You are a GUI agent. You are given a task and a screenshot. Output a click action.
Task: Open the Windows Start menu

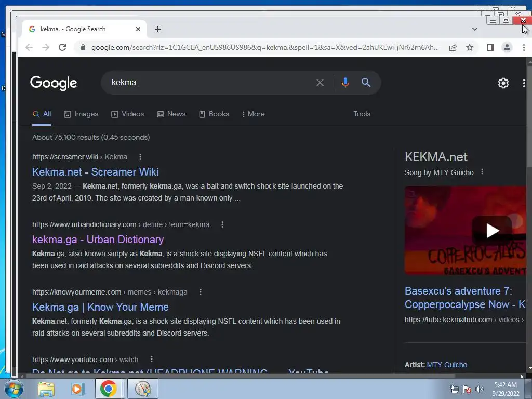point(13,389)
